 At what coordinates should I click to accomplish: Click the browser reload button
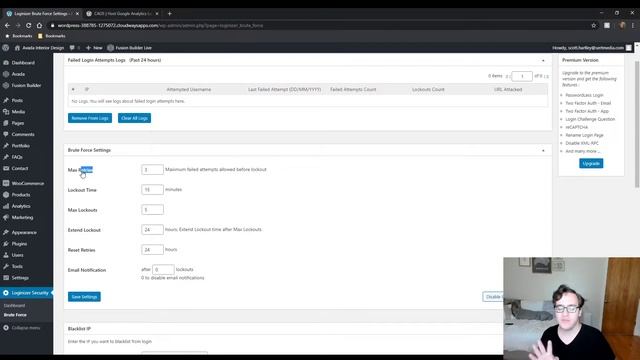point(29,25)
